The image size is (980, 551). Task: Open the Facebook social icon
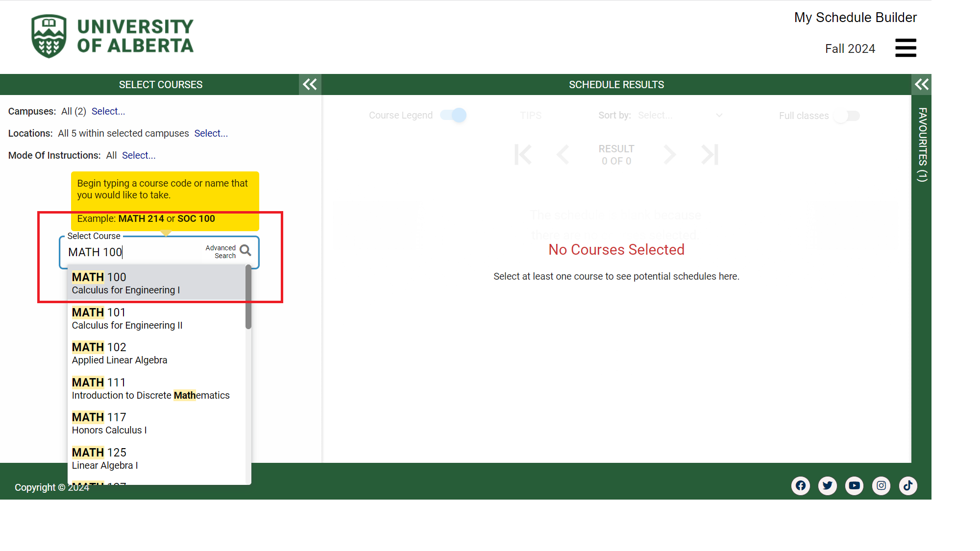[x=800, y=485]
